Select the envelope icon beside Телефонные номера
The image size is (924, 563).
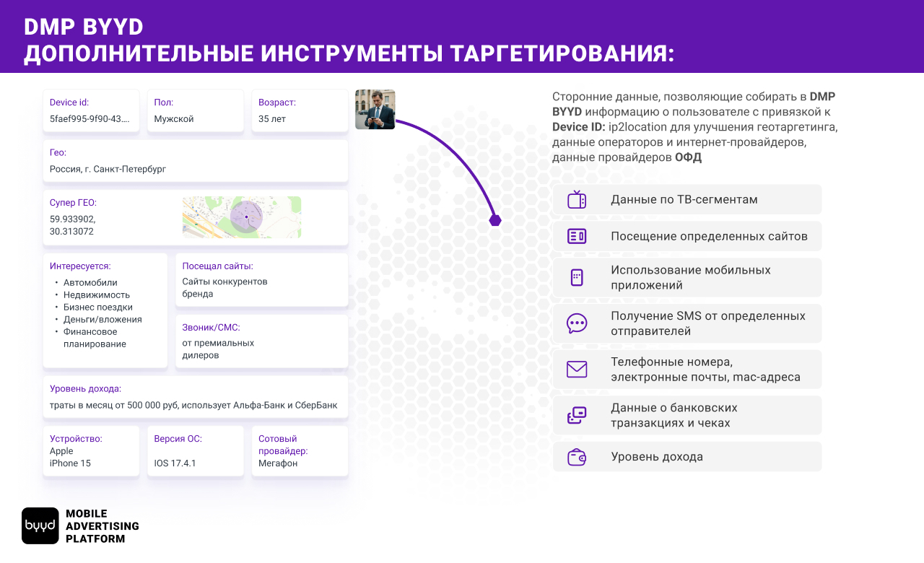[x=577, y=370]
